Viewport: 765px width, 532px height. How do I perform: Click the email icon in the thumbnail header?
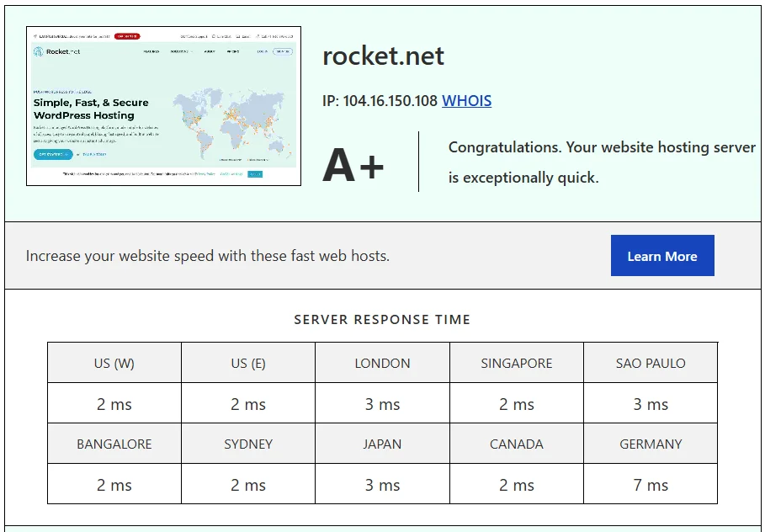coord(236,35)
